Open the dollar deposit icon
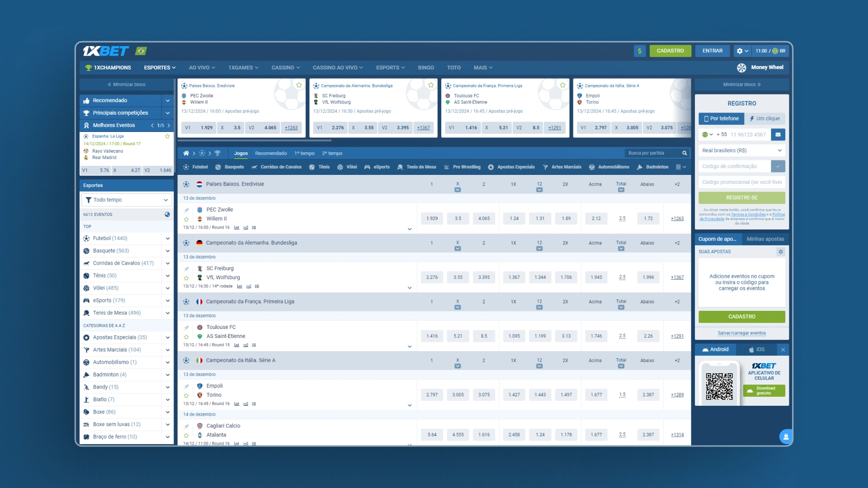The image size is (868, 488). [x=640, y=51]
